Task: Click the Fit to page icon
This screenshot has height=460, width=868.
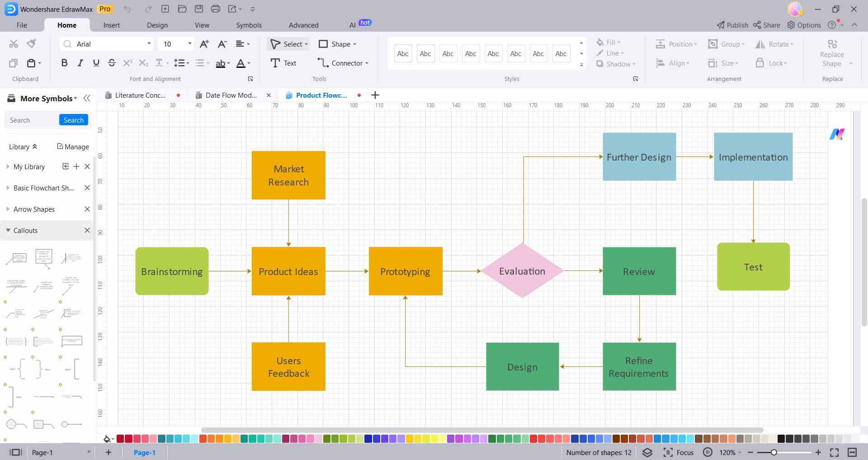Action: (x=835, y=452)
